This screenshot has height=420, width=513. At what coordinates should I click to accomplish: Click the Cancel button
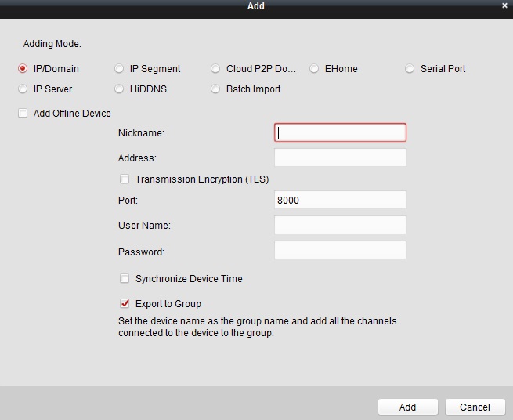click(475, 407)
